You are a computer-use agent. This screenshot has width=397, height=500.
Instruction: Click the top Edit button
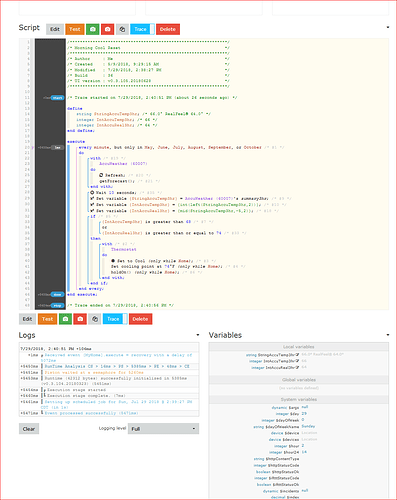click(55, 29)
